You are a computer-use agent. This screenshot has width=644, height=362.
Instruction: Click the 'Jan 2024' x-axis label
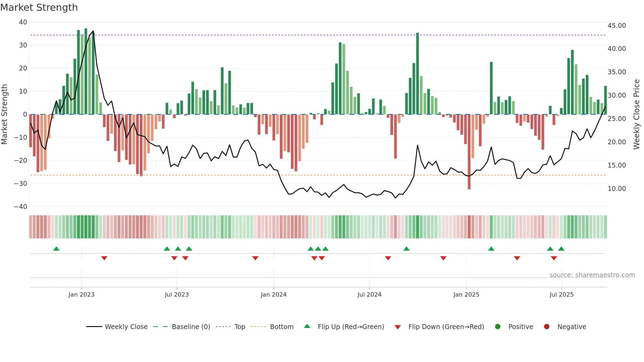click(274, 294)
